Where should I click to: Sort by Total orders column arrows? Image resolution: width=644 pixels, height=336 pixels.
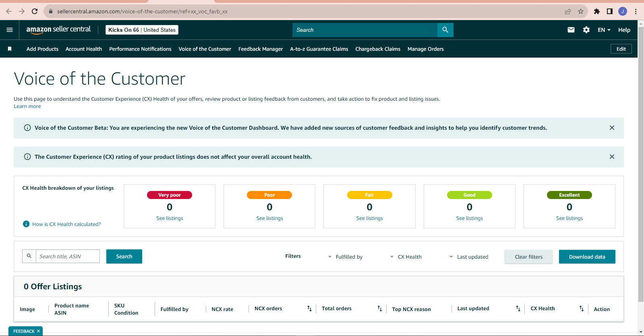(x=379, y=309)
